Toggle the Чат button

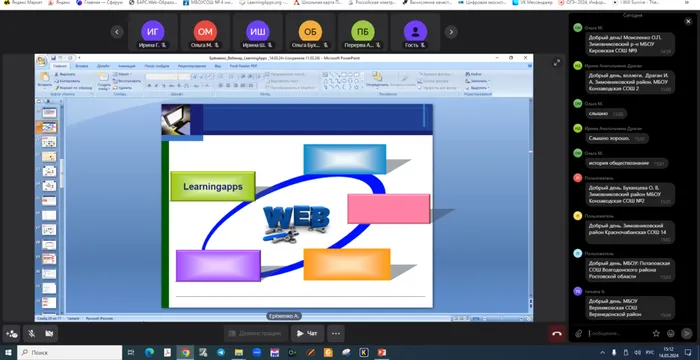[308, 334]
